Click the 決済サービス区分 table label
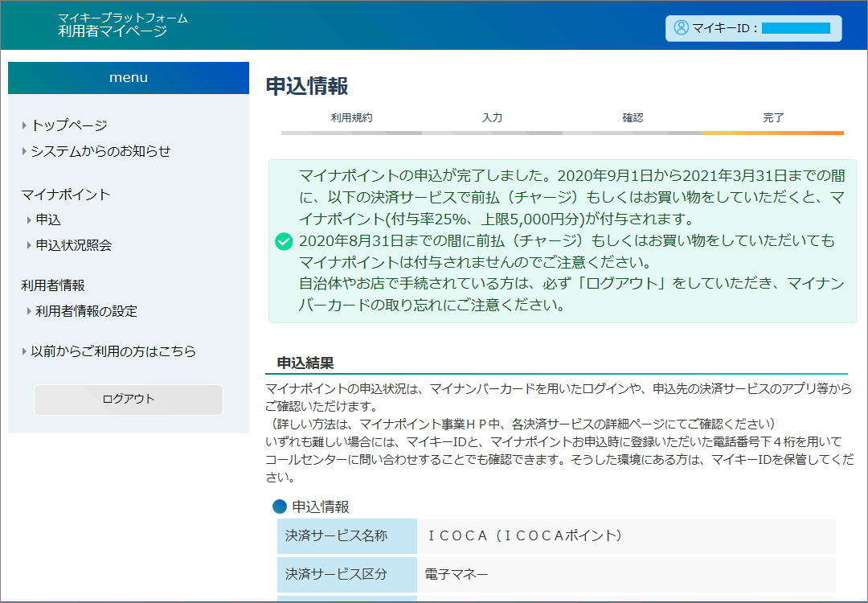Viewport: 868px width, 603px height. point(347,574)
